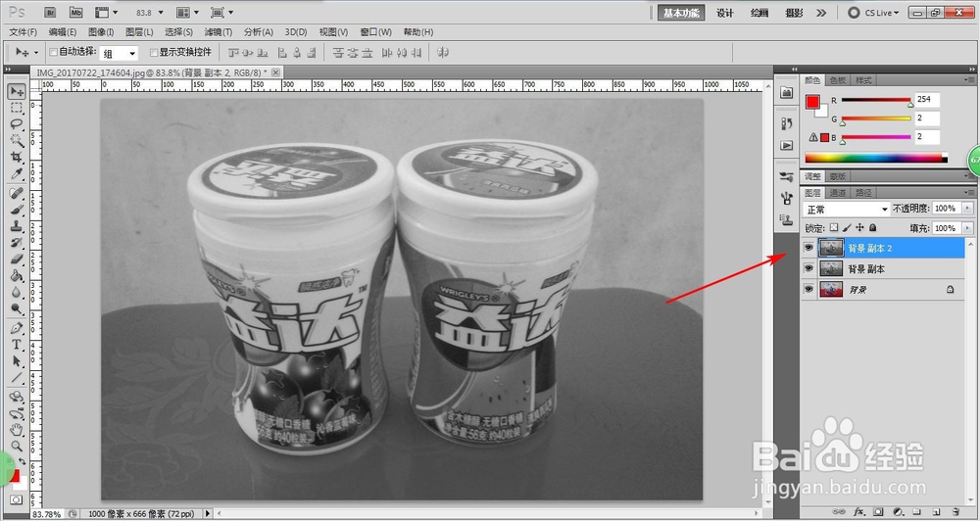
Task: Select the Lasso tool
Action: 17,123
